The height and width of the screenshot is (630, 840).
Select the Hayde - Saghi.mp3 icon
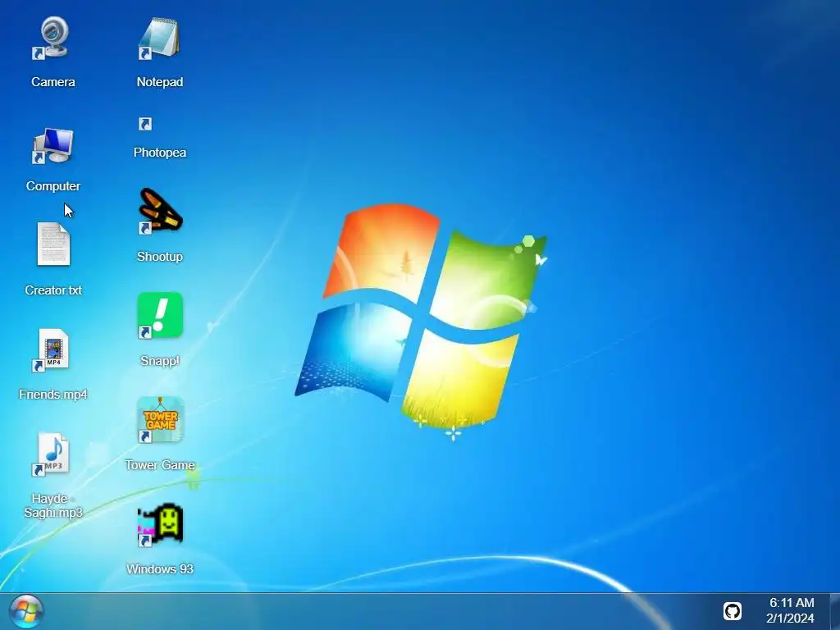52,454
